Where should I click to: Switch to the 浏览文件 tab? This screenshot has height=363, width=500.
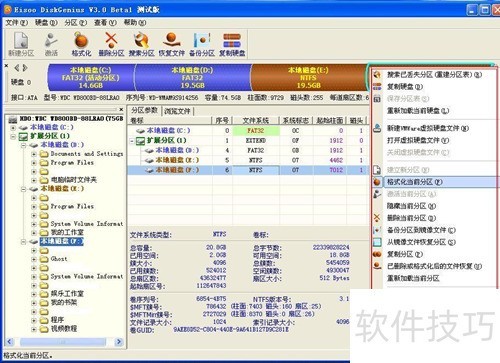[x=177, y=111]
